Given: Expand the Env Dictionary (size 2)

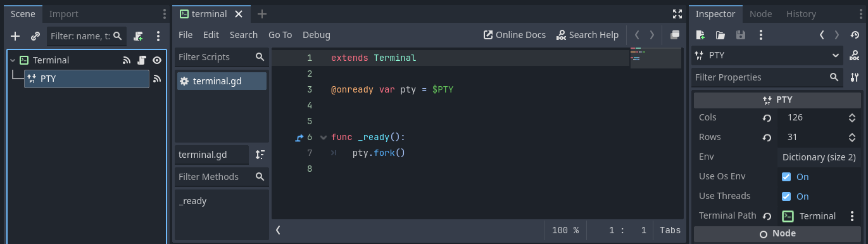Looking at the screenshot, I should click(819, 157).
